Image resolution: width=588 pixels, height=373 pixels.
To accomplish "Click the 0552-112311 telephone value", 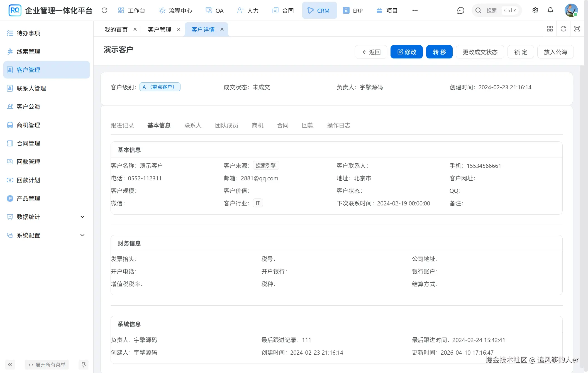I will 145,178.
